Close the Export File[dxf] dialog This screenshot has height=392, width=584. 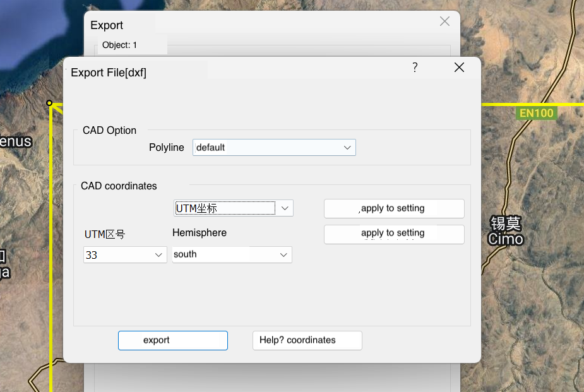pos(459,68)
